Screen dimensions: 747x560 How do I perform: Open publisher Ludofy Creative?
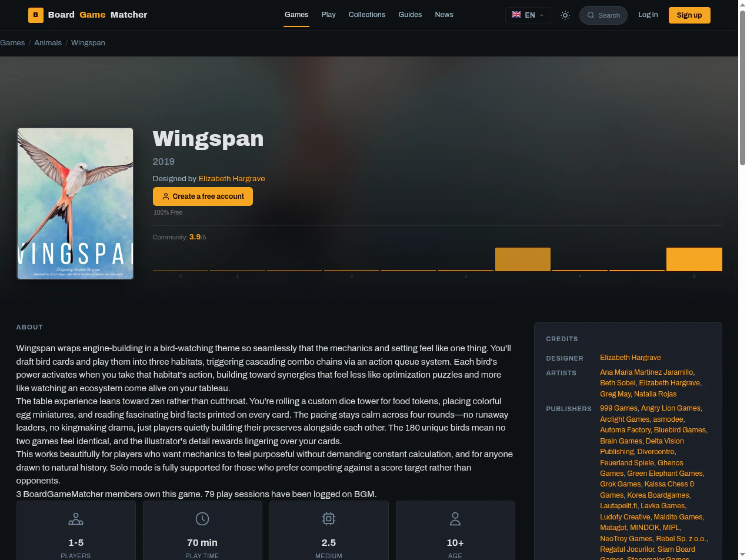tap(625, 517)
